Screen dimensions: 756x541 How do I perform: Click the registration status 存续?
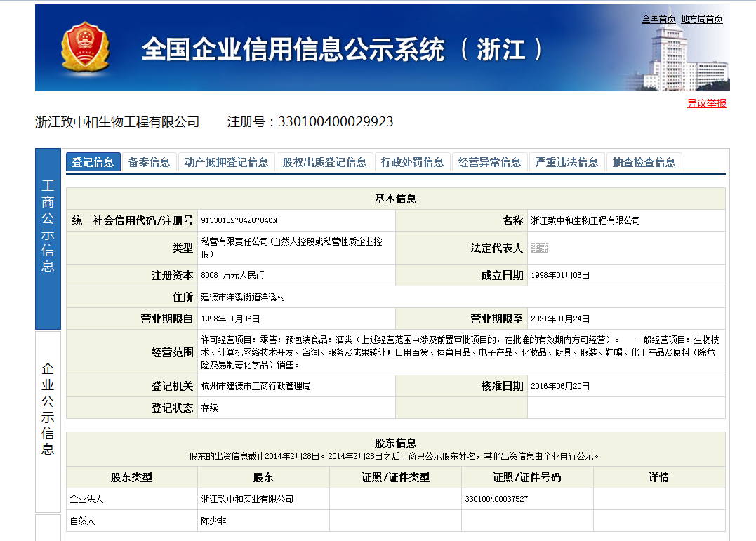pyautogui.click(x=209, y=408)
